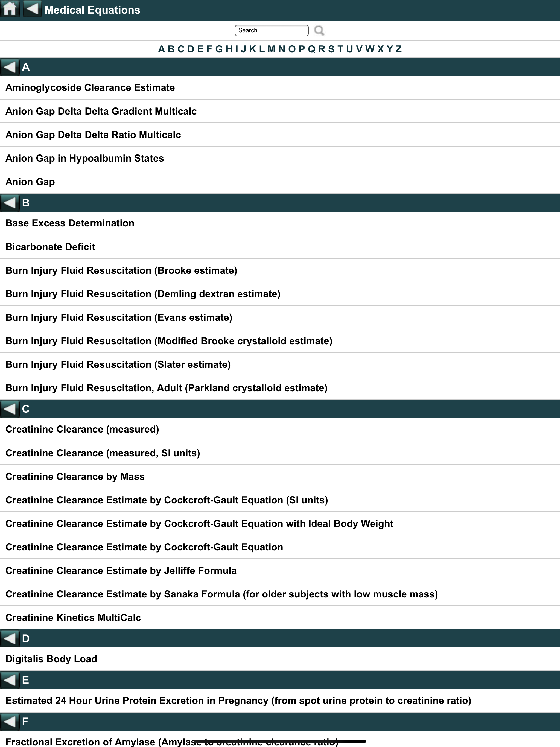Screen dimensions: 560x747
Task: Collapse section F with its arrow icon
Action: point(10,721)
